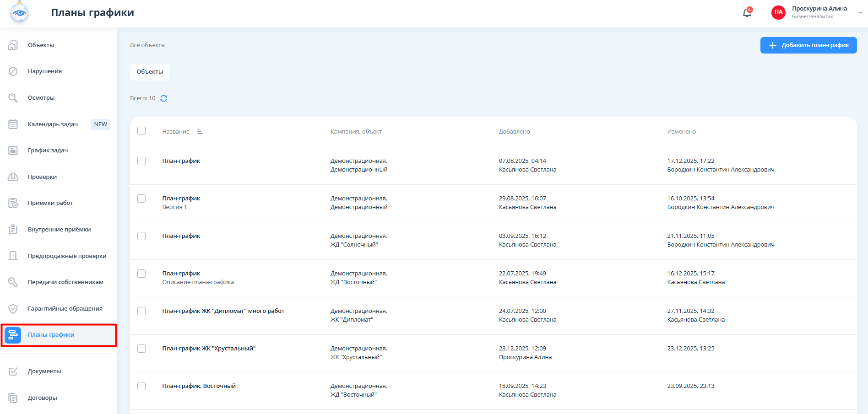Viewport: 868px width, 414px height.
Task: Click the sort icon beside Название column
Action: click(x=200, y=132)
